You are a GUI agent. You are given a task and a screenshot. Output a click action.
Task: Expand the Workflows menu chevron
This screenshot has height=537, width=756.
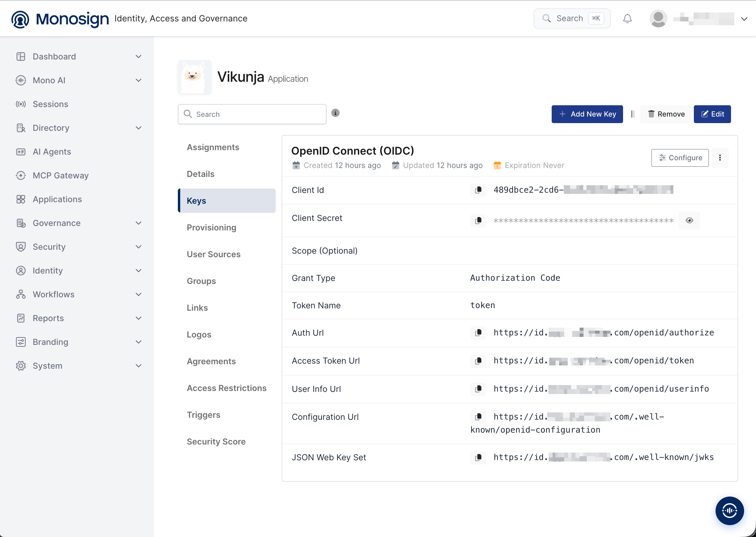(139, 295)
